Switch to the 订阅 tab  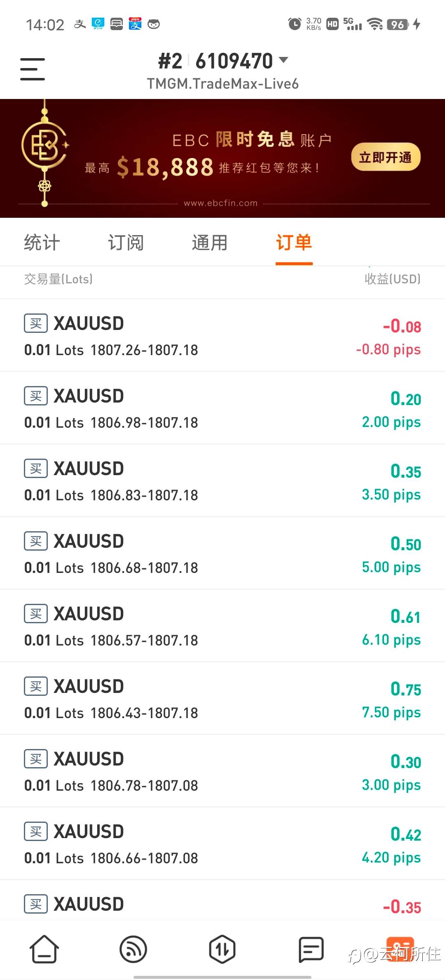pos(126,243)
